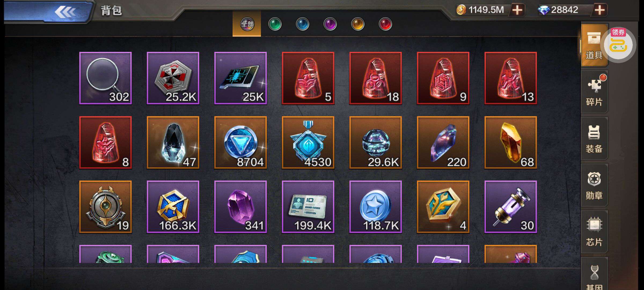Open the 装备 equipment tab

[x=594, y=139]
